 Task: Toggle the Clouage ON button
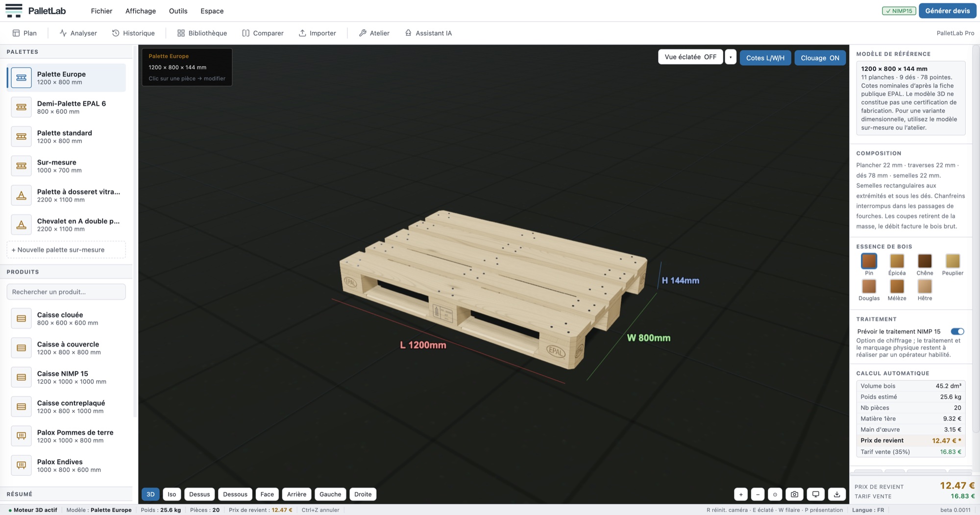(x=820, y=58)
